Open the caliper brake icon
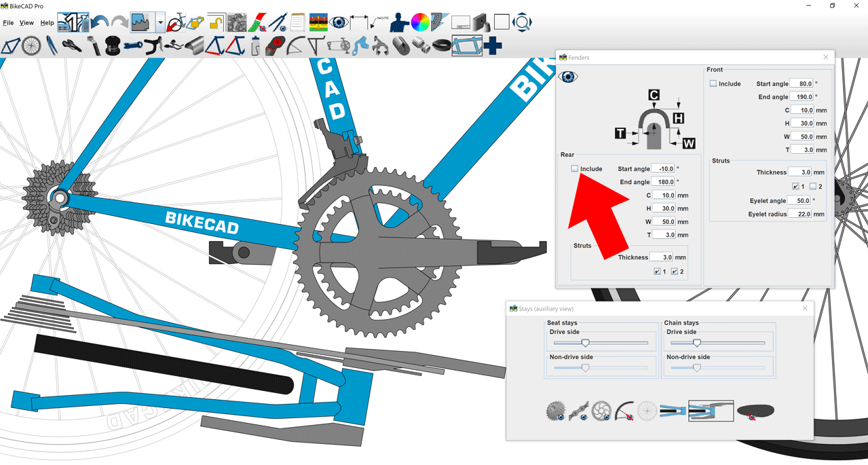The height and width of the screenshot is (465, 868). click(x=380, y=45)
